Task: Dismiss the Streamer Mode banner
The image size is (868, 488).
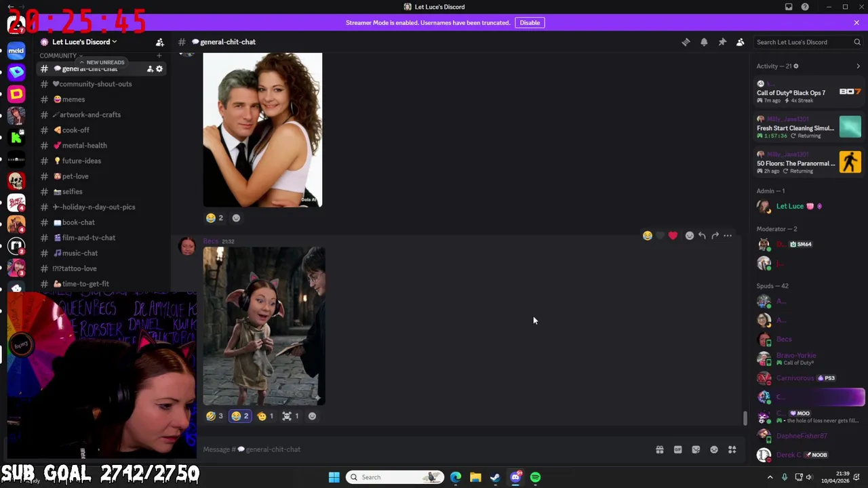Action: click(856, 22)
